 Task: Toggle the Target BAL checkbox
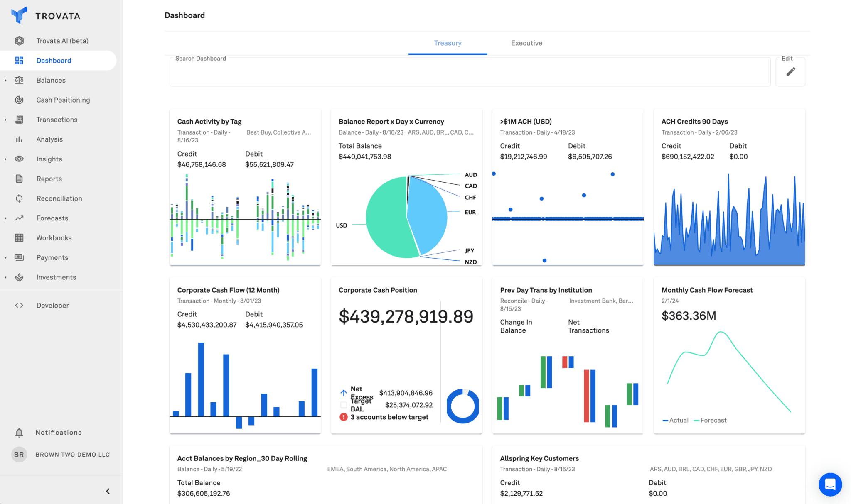(344, 405)
